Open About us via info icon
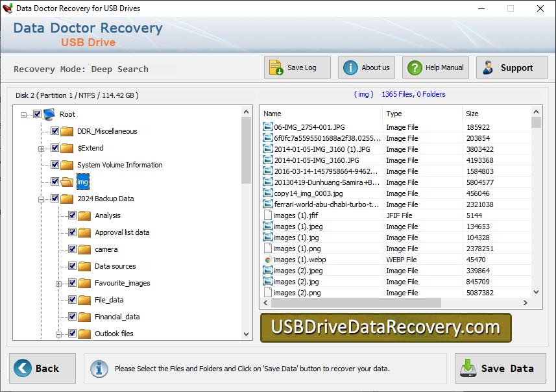Viewport: 556px width, 392px height. (x=349, y=67)
